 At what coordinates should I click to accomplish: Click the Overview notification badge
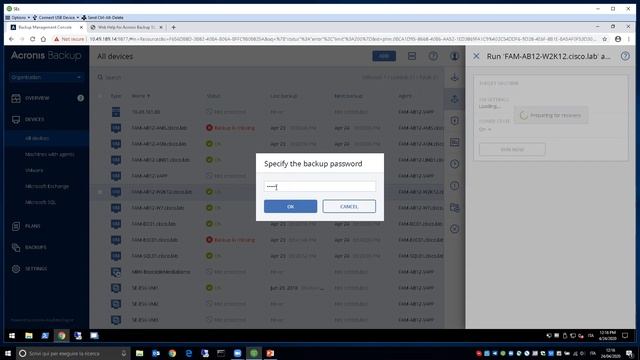(80, 98)
